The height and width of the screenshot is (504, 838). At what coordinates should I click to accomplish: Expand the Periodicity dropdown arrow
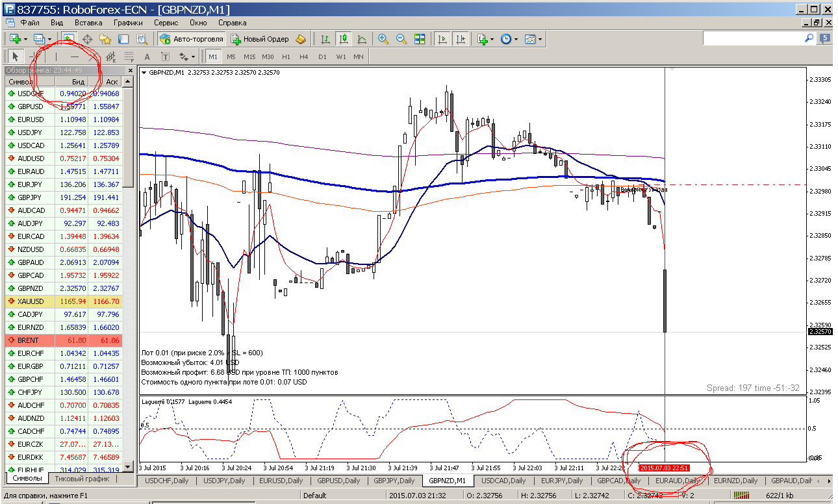[516, 39]
